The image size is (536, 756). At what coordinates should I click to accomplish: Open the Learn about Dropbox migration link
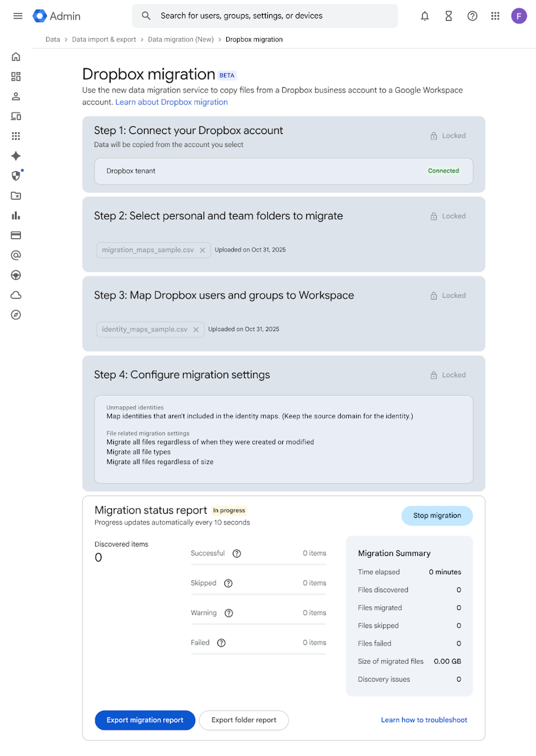click(171, 102)
